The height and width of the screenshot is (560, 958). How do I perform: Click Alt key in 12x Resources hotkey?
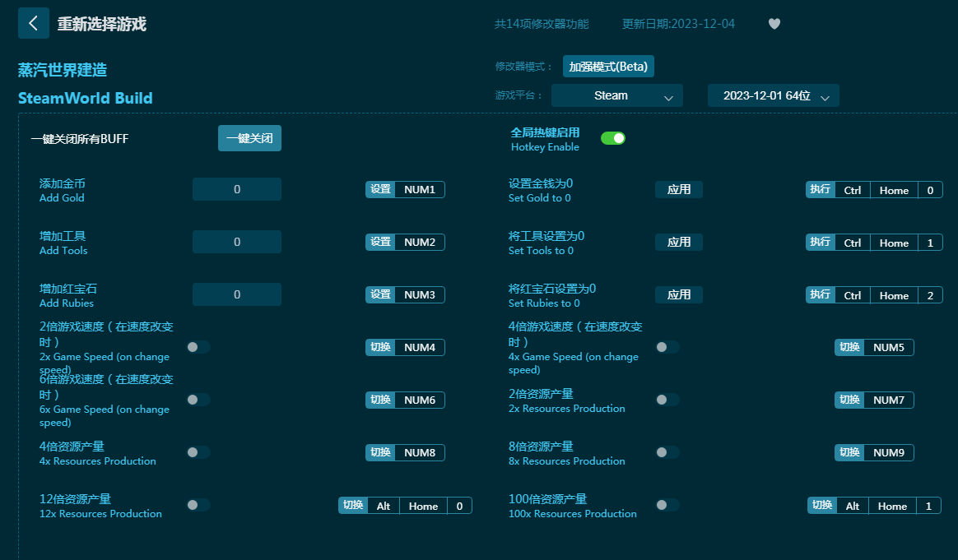(x=383, y=506)
